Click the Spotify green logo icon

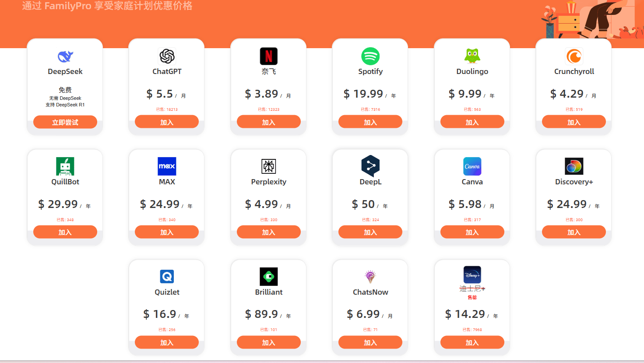tap(370, 56)
